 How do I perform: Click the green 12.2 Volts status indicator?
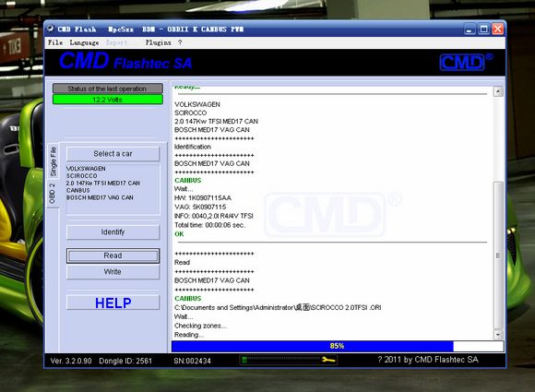coord(108,100)
